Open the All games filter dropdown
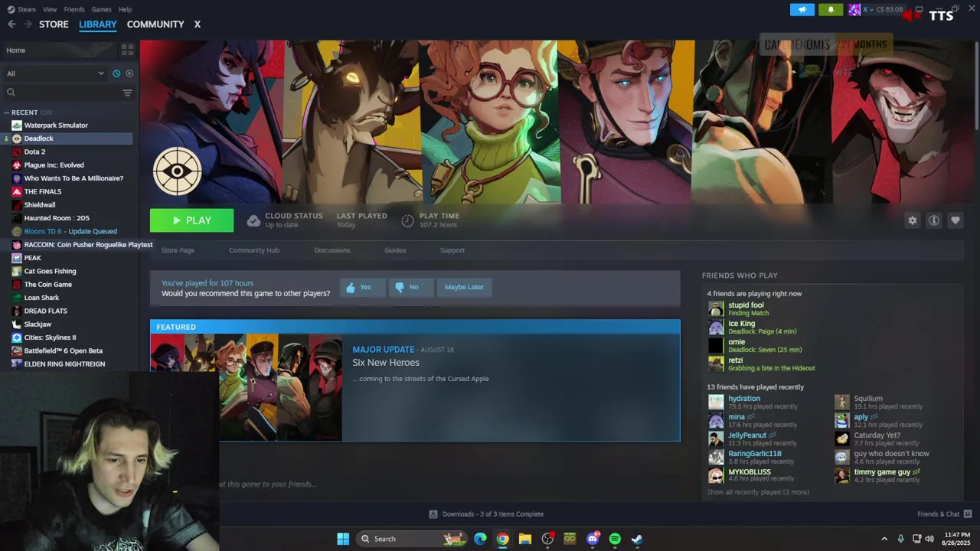The image size is (980, 551). pyautogui.click(x=55, y=73)
